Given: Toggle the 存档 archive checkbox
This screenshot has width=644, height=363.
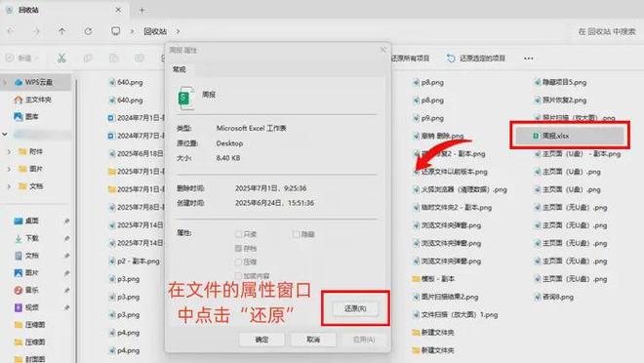Looking at the screenshot, I should [x=238, y=248].
